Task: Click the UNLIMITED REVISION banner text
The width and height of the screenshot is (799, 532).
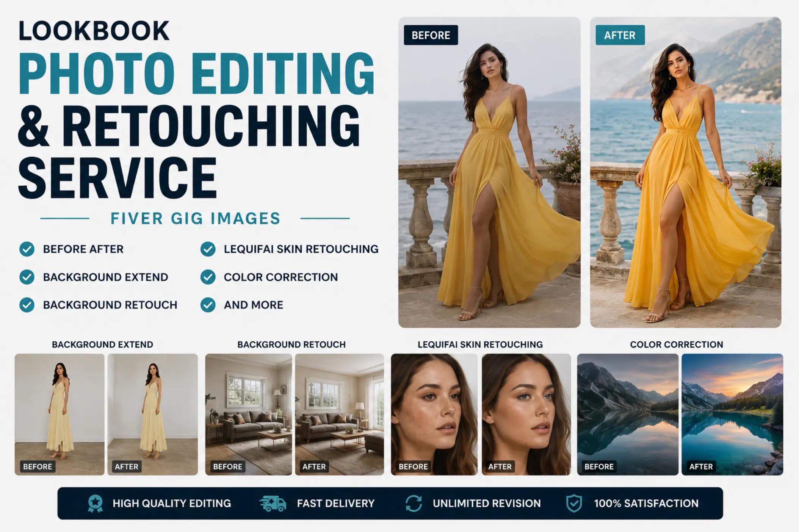Action: [487, 503]
